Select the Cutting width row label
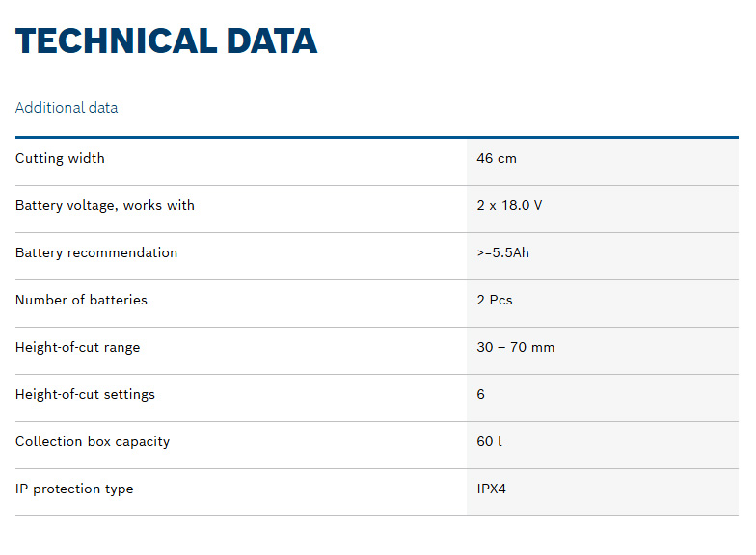The height and width of the screenshot is (555, 756). 60,158
